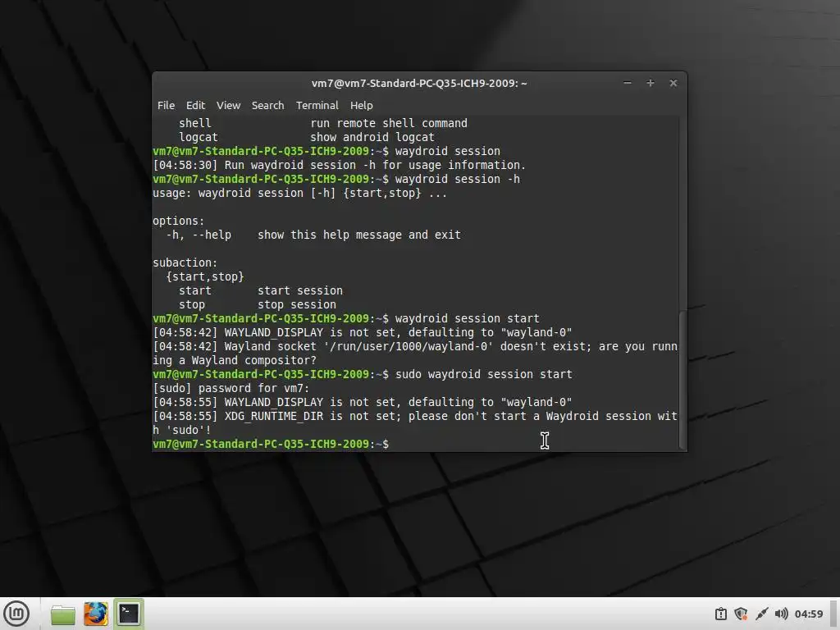The height and width of the screenshot is (630, 840).
Task: Click the last empty prompt line
Action: (271, 444)
